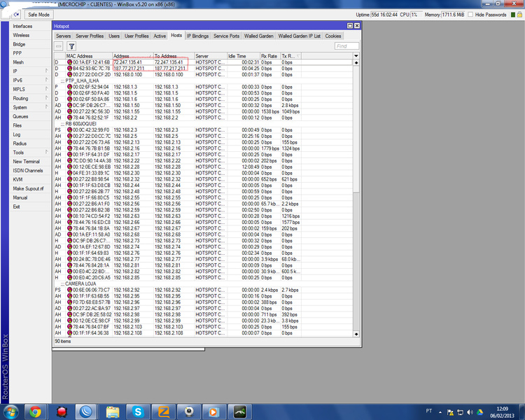
Task: Open Wireless in the sidebar
Action: point(21,35)
